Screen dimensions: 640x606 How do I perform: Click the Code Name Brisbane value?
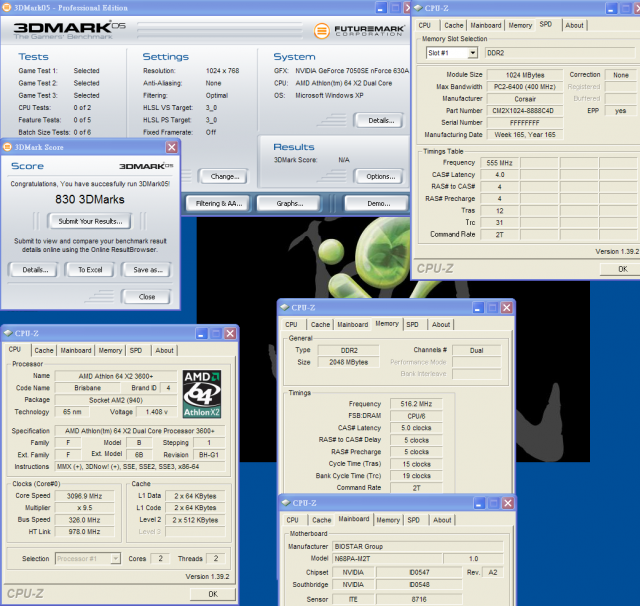pyautogui.click(x=87, y=388)
